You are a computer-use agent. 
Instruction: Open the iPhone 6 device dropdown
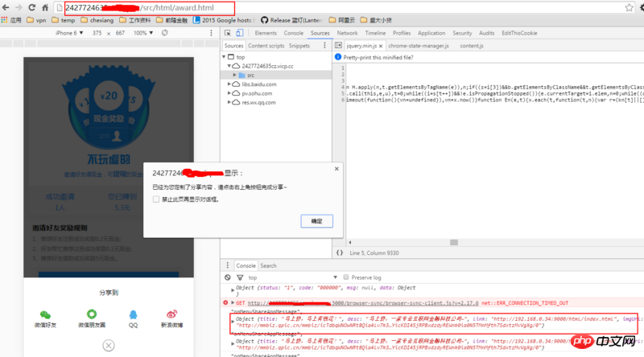[69, 33]
